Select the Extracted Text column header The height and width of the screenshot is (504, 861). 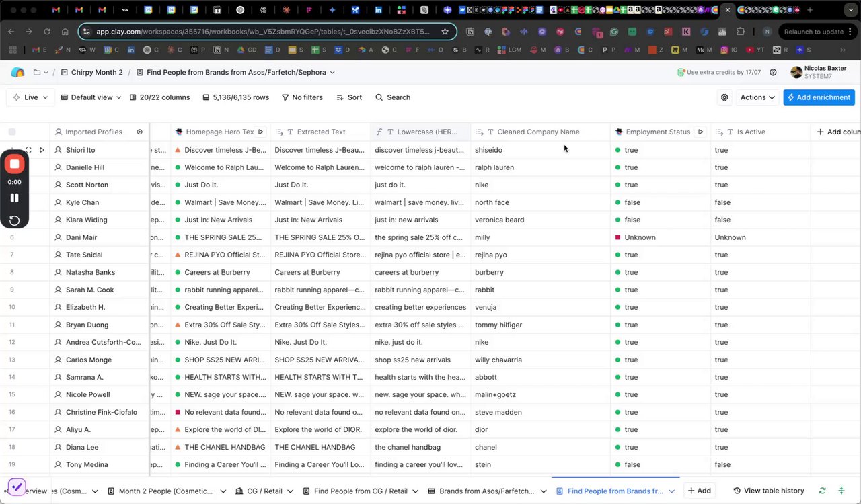tap(320, 132)
